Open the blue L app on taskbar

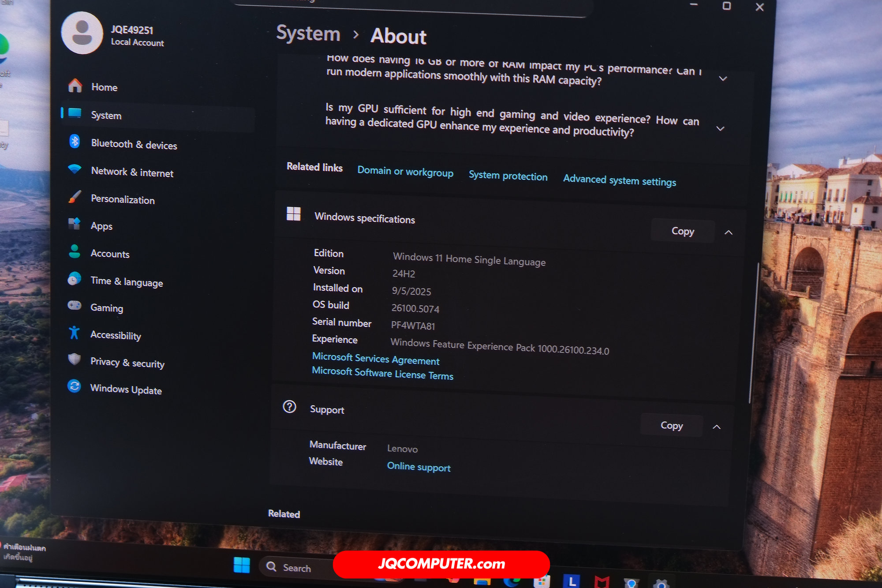pos(572,581)
